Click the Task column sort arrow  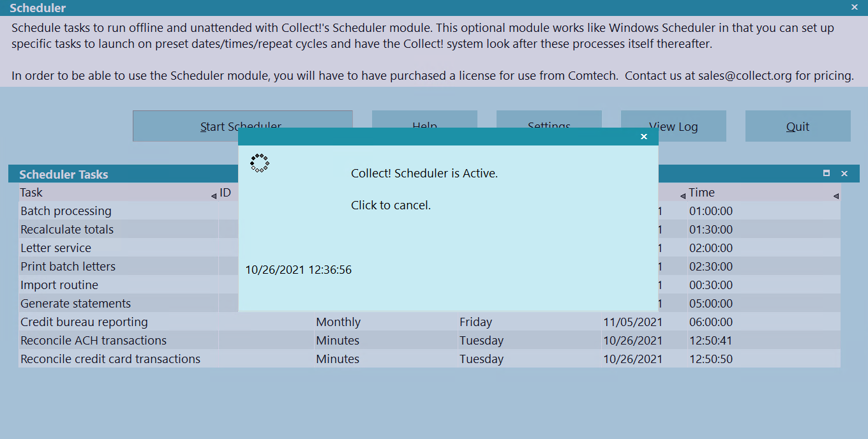pyautogui.click(x=214, y=196)
